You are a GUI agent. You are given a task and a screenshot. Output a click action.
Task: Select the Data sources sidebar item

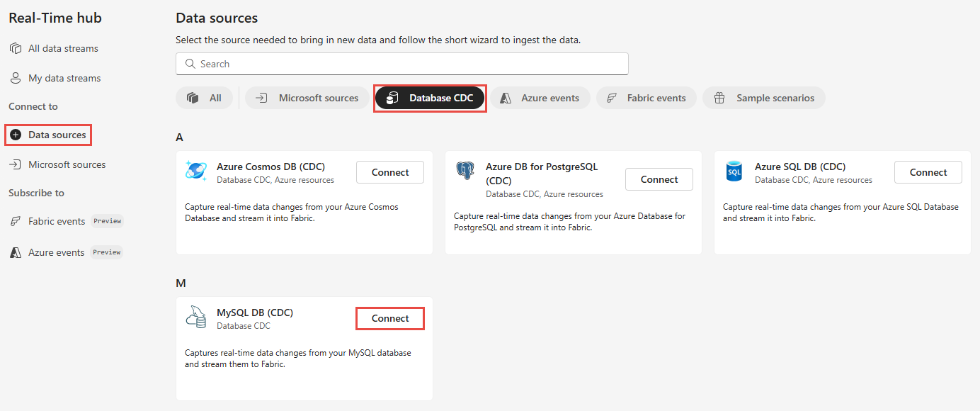pos(48,135)
